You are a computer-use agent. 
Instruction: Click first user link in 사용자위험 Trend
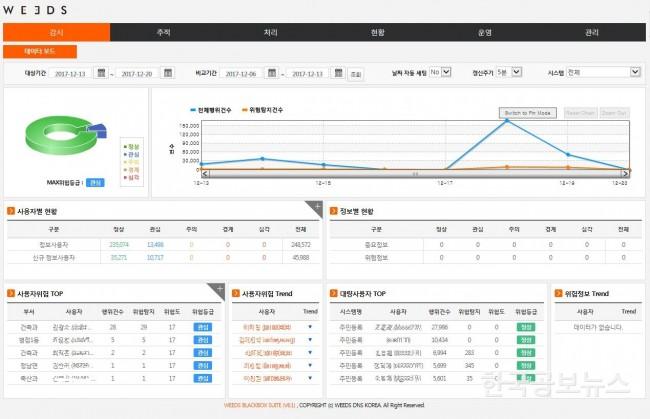tap(267, 327)
